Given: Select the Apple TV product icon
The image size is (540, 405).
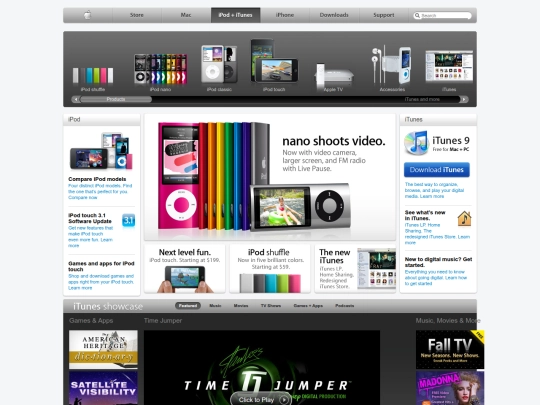Looking at the screenshot, I should tap(333, 77).
